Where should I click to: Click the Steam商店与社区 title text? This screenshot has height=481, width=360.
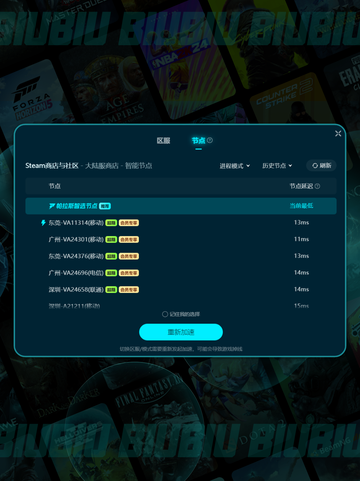[52, 166]
